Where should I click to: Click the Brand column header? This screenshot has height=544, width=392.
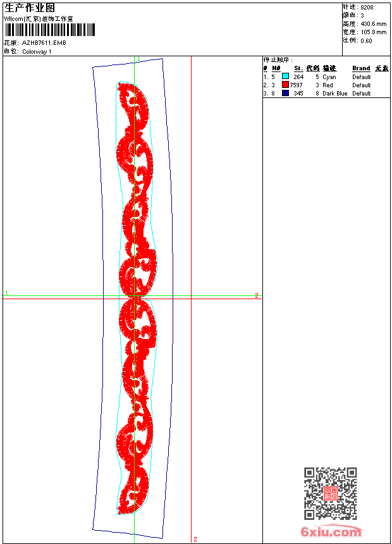[x=361, y=68]
